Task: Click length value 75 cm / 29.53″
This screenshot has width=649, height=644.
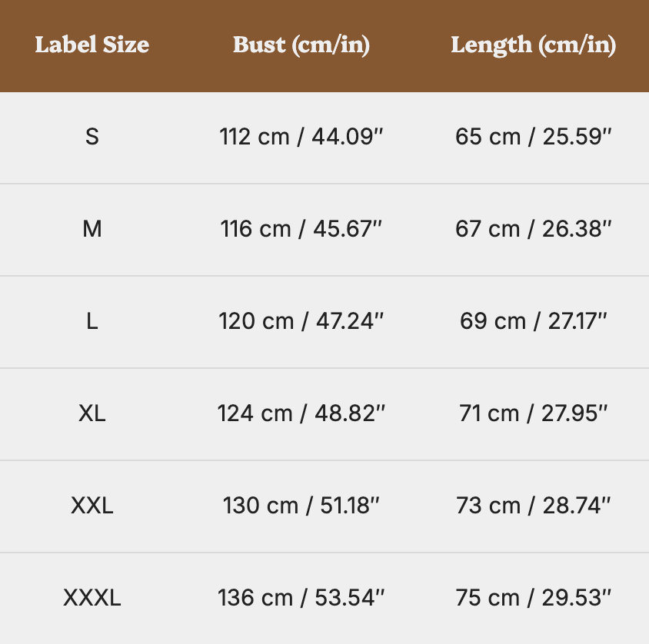Action: pos(533,597)
